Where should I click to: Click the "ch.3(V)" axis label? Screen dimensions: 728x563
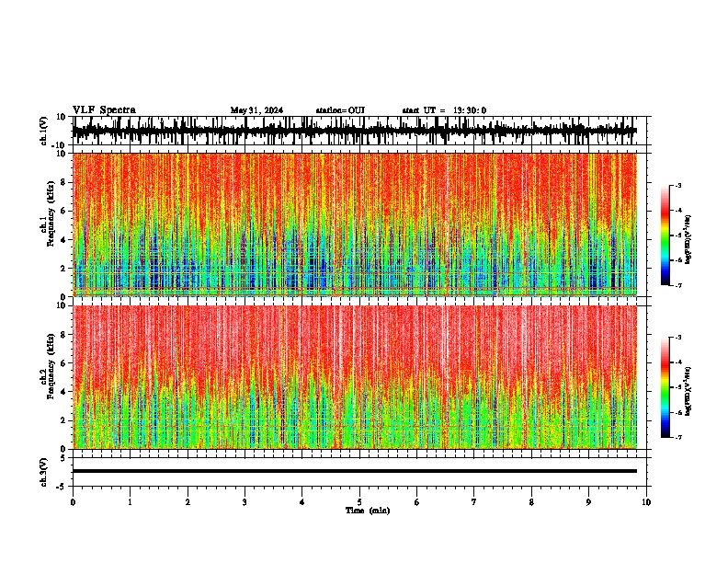(44, 473)
